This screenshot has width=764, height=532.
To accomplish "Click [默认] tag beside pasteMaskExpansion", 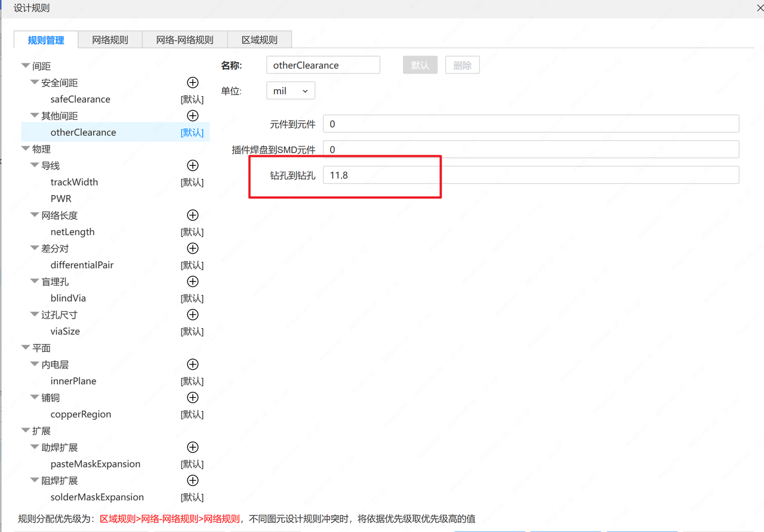I will click(x=192, y=464).
